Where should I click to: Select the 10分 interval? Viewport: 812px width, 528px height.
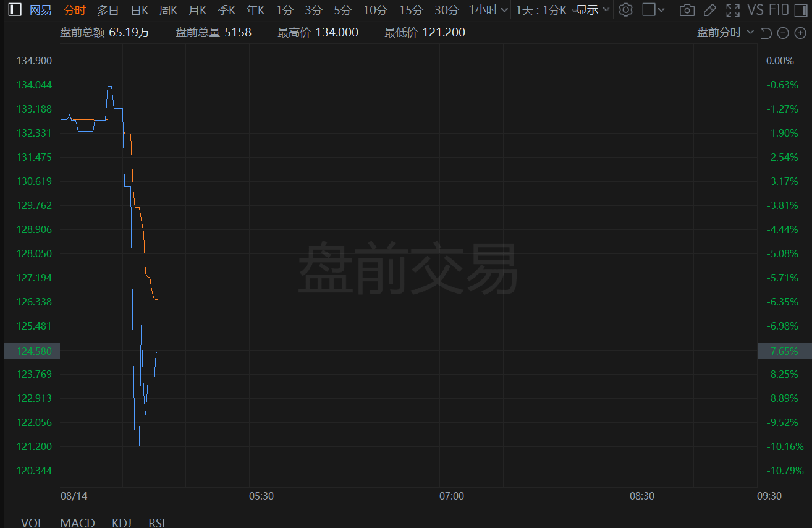[x=375, y=10]
